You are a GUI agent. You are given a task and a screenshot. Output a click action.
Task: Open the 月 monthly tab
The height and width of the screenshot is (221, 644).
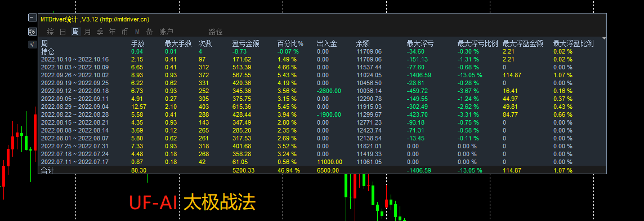(87, 32)
